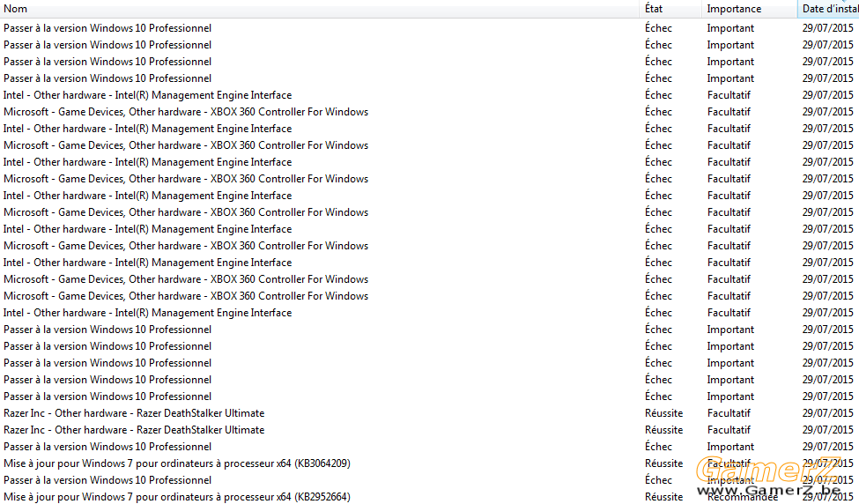The image size is (859, 504).
Task: Sort by the État column header
Action: click(670, 9)
